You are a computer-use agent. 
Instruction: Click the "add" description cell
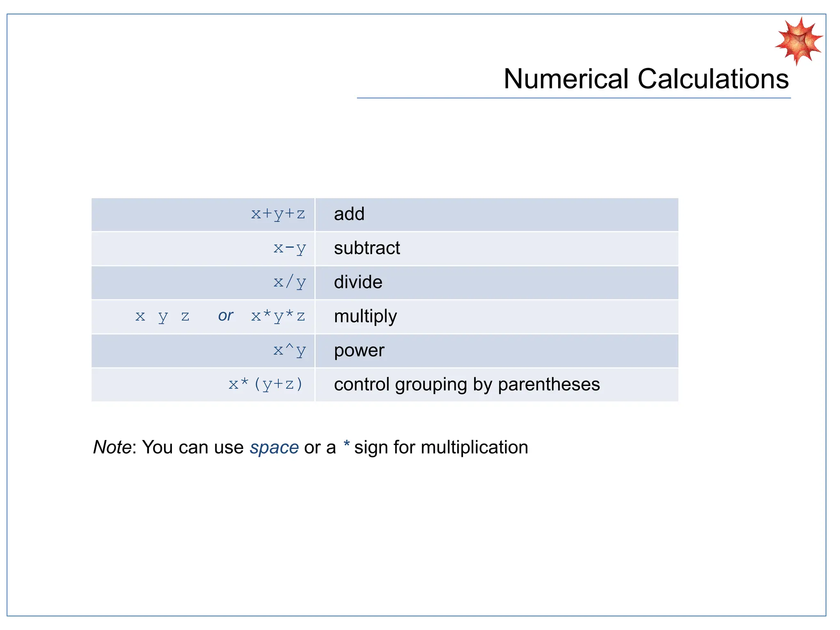(x=349, y=214)
